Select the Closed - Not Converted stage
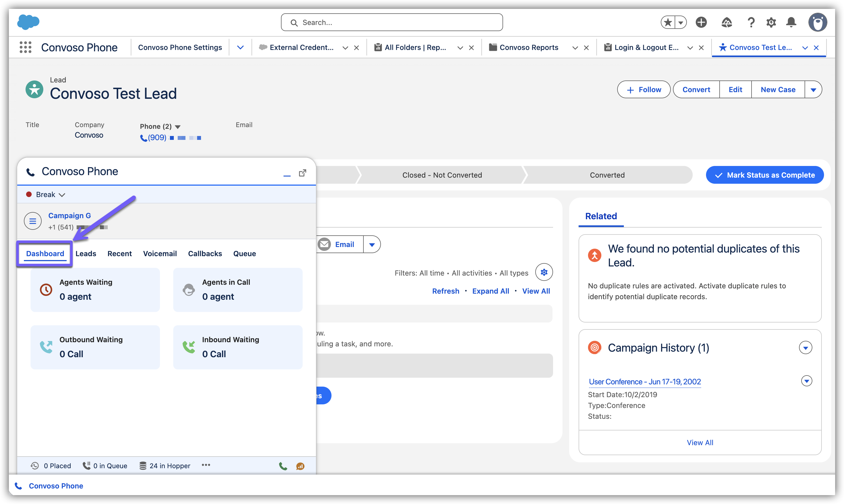Viewport: 844px width, 504px height. point(442,175)
